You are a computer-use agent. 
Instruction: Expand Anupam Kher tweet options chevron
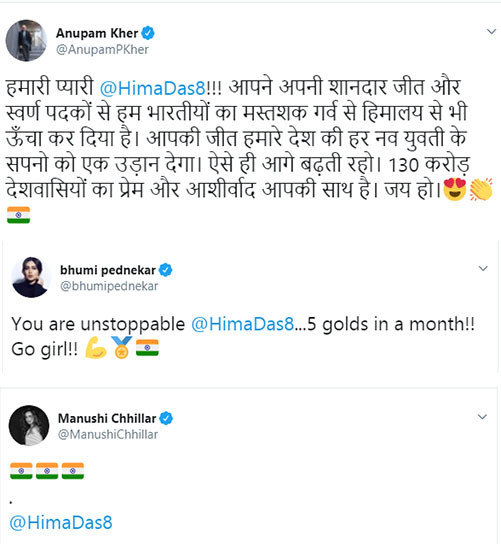[x=491, y=32]
